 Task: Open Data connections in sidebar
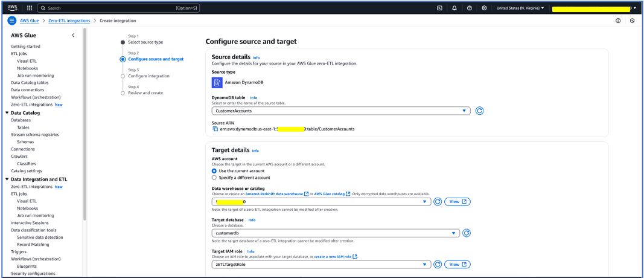[29, 89]
